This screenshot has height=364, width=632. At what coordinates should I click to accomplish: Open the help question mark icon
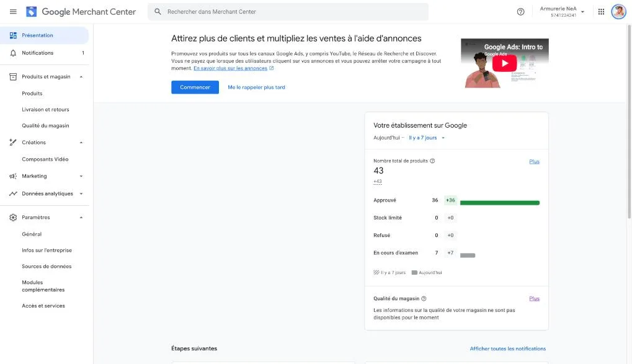(x=521, y=12)
